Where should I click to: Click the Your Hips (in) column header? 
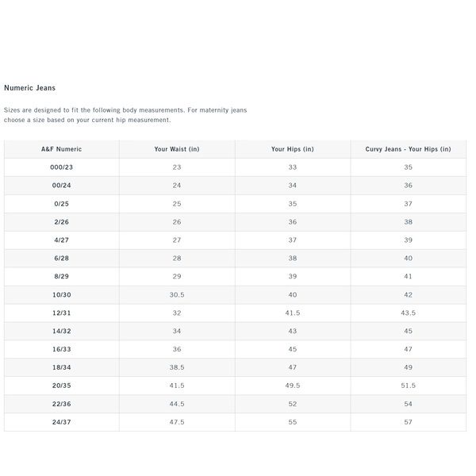(293, 149)
